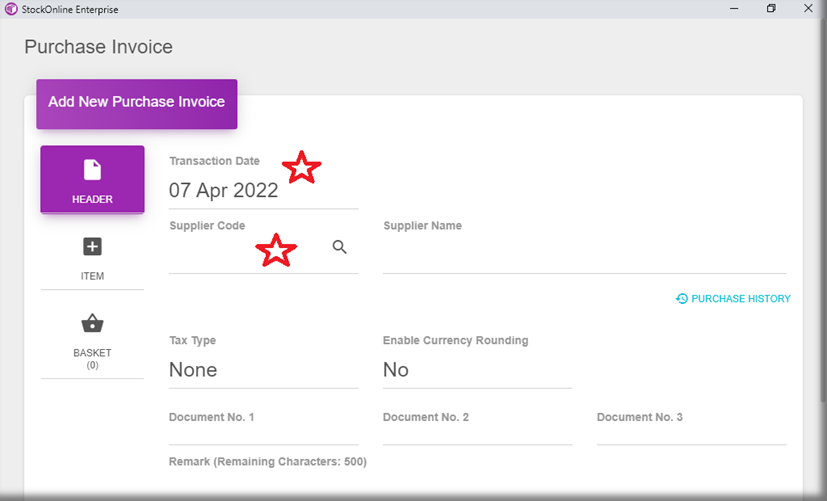
Task: Close the StockOnline Enterprise window
Action: [x=808, y=8]
